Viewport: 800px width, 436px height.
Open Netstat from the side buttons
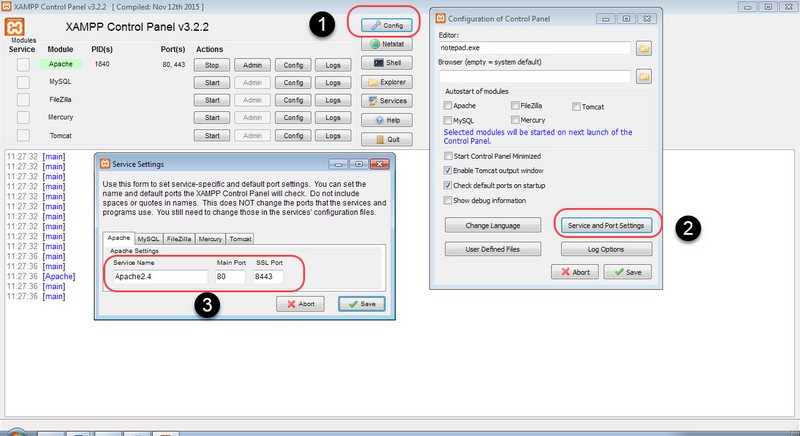point(386,44)
